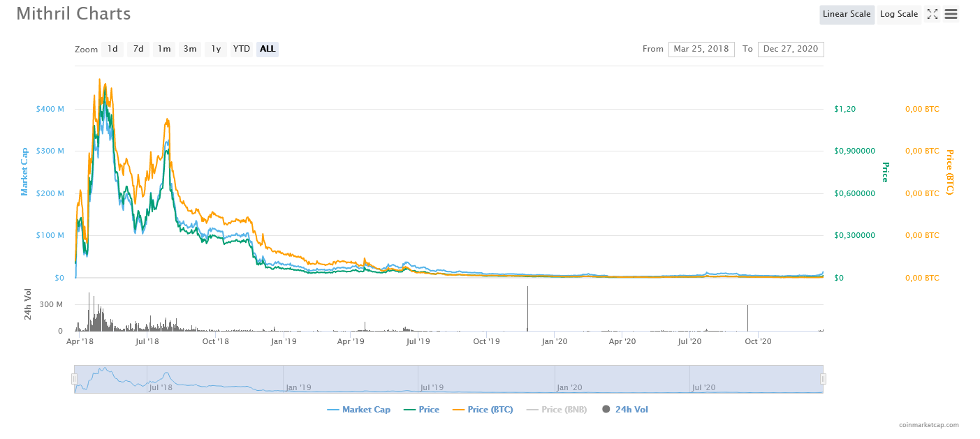The width and height of the screenshot is (980, 439).
Task: Switch to Linear Scale
Action: click(x=847, y=14)
